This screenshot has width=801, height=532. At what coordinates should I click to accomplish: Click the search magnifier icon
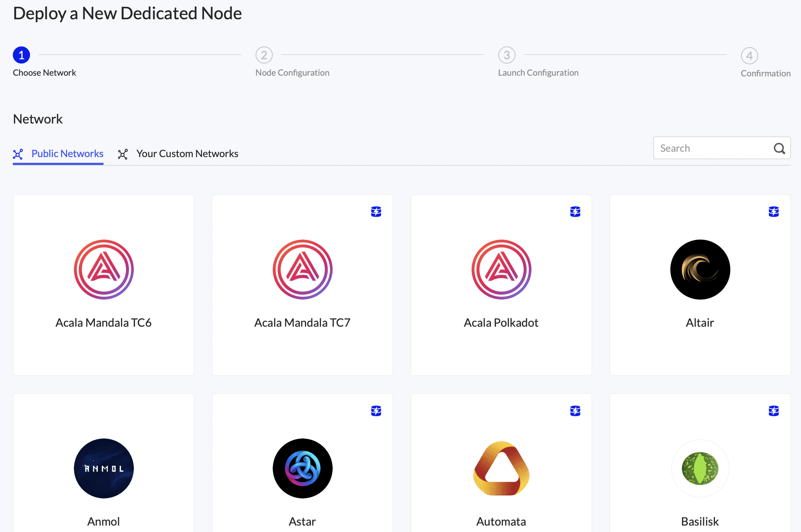pos(779,148)
